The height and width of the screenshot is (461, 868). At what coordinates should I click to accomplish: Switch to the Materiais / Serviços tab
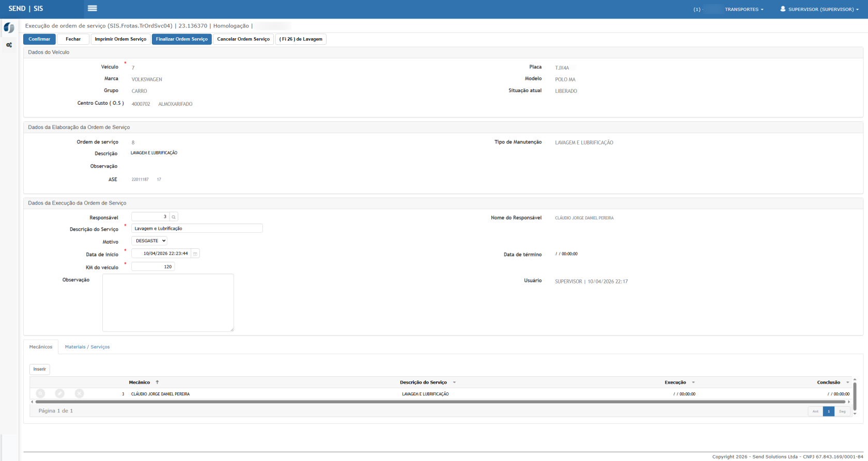87,347
